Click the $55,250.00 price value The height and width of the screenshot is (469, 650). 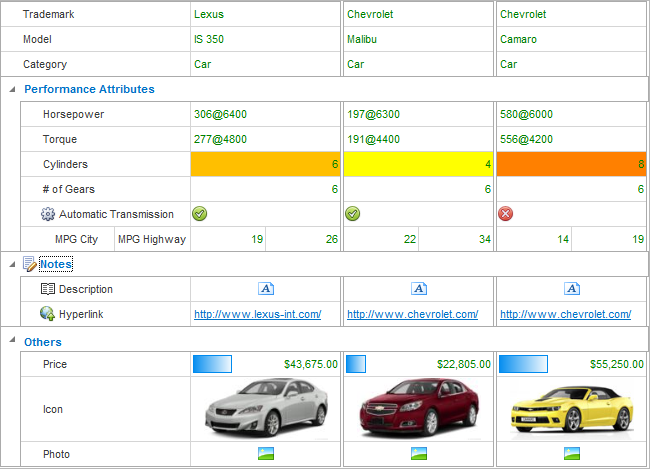617,364
